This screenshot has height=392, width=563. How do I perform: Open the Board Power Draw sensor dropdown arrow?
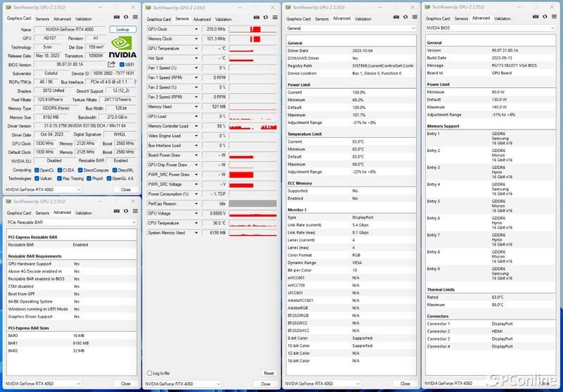coord(196,155)
